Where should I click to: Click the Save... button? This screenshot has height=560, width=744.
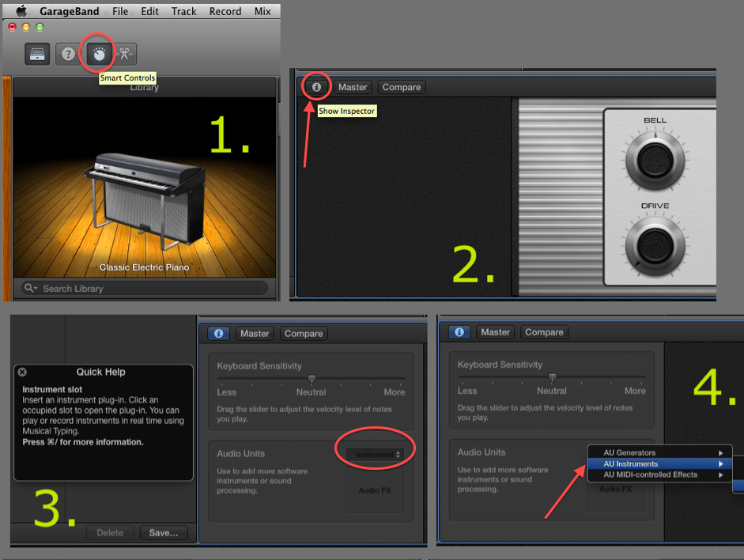coord(164,532)
